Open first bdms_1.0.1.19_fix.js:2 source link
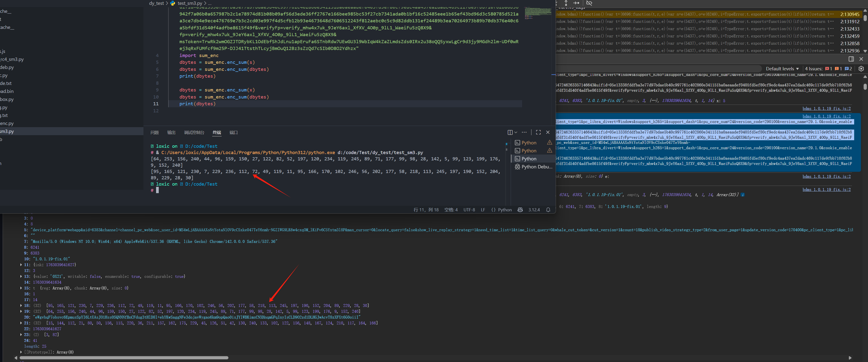The image size is (868, 362). tap(826, 108)
